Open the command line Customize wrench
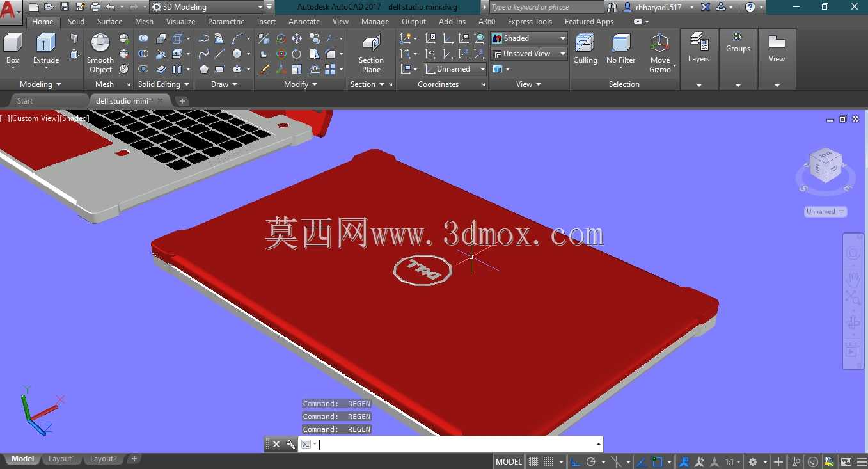The image size is (868, 469). [290, 444]
